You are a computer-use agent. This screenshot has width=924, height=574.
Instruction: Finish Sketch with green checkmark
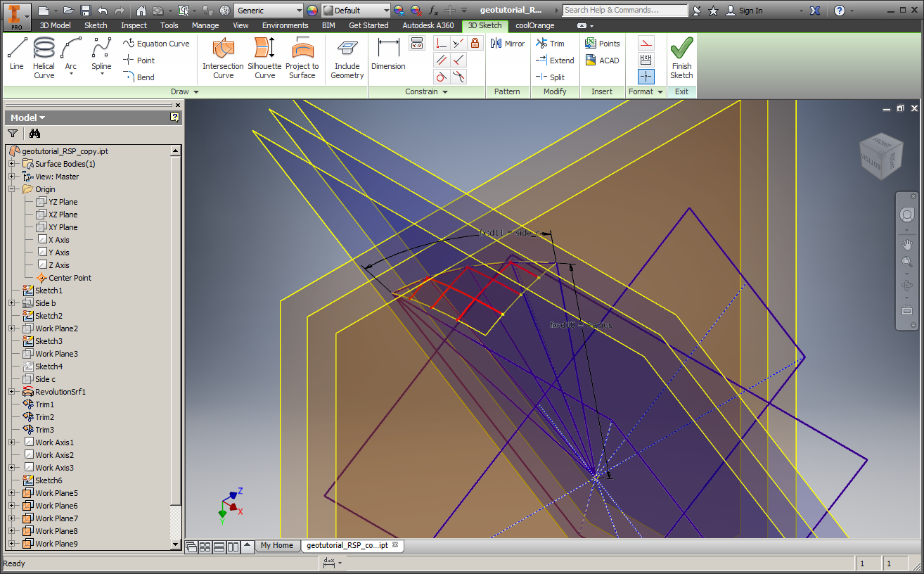(681, 58)
